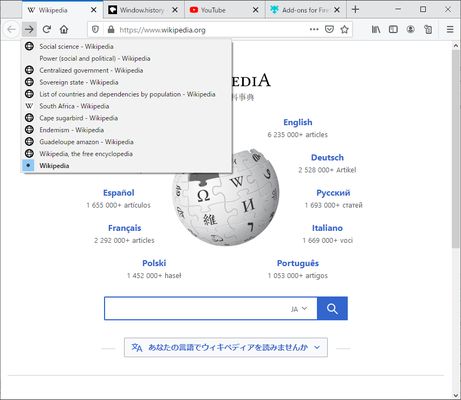Viewport: 461px width, 400px height.
Task: Save page to Pocket icon
Action: click(329, 29)
